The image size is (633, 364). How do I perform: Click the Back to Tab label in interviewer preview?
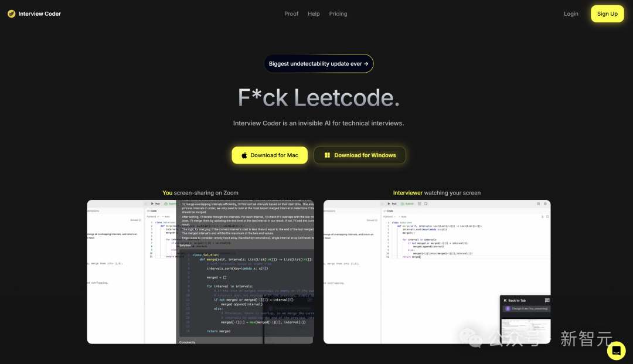pos(517,301)
